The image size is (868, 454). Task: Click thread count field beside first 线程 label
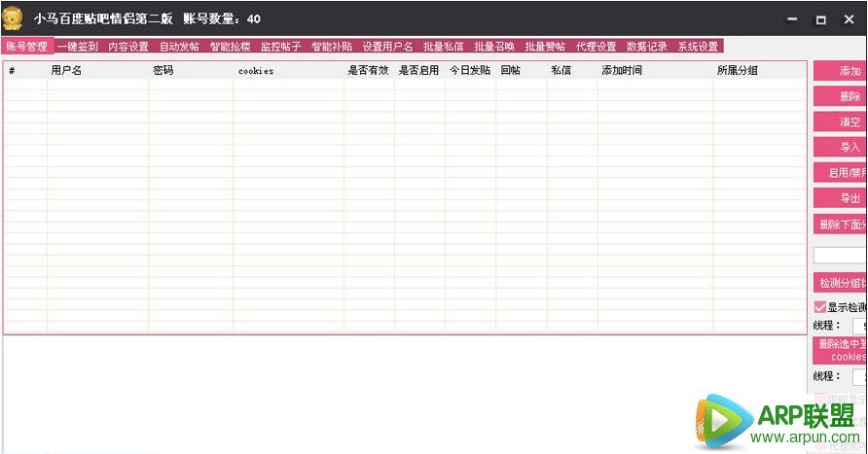click(x=860, y=326)
